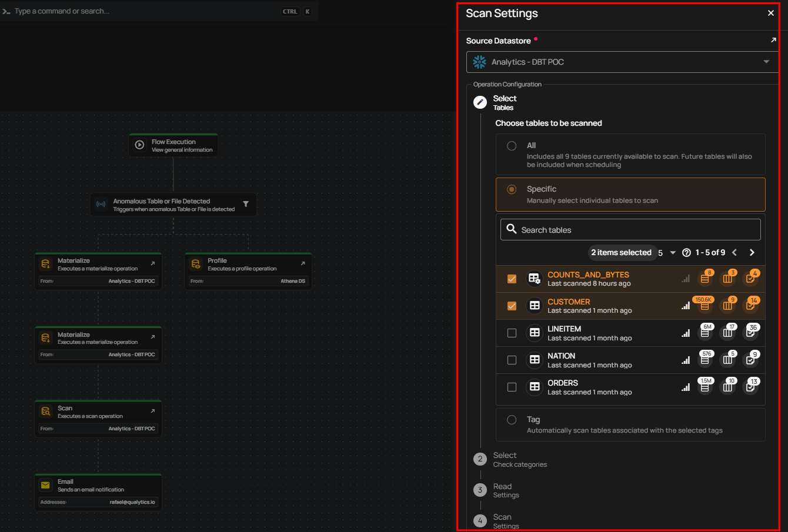This screenshot has width=788, height=532.
Task: Click the Source Datastore external link arrow
Action: (773, 41)
